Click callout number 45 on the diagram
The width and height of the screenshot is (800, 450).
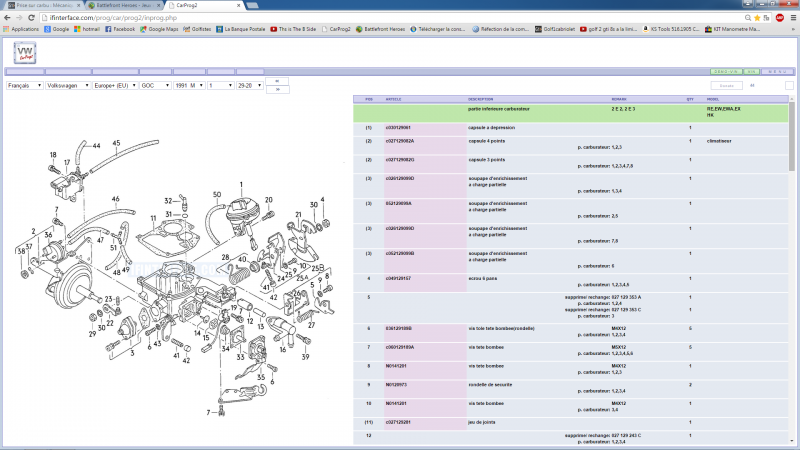(x=116, y=143)
